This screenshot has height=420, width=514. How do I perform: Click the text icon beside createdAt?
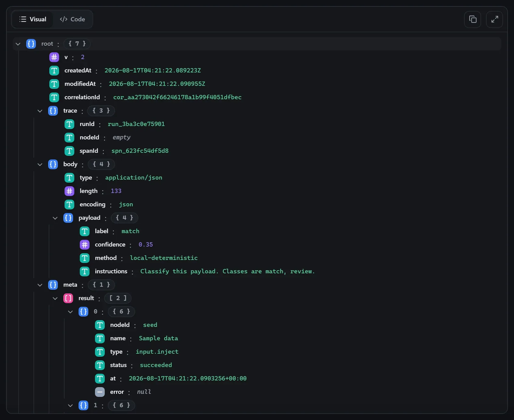click(54, 71)
